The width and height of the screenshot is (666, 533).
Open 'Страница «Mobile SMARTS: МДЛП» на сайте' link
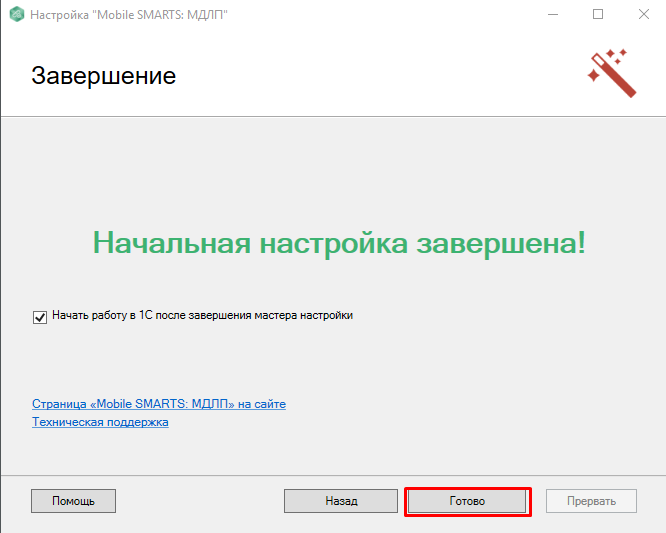coord(159,404)
